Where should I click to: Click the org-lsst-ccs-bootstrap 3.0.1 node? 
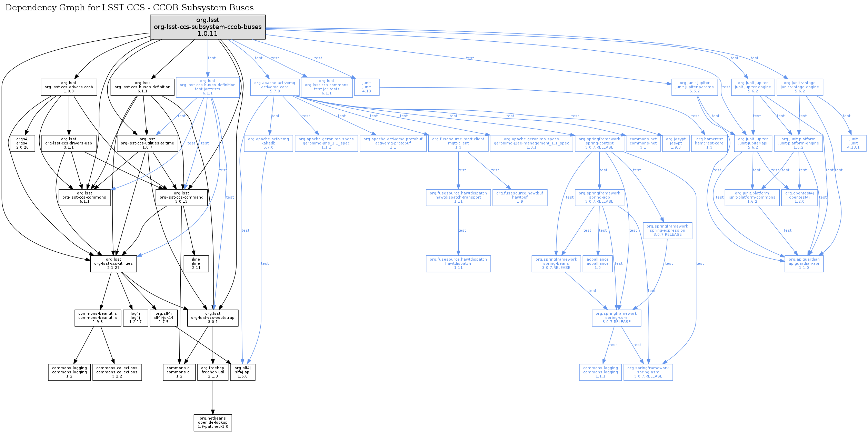(213, 318)
